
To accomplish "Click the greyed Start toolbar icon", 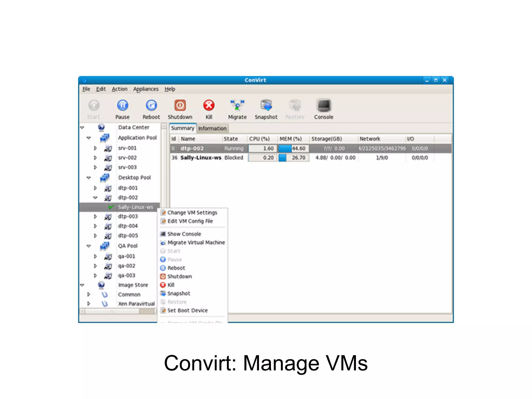I will (x=94, y=105).
